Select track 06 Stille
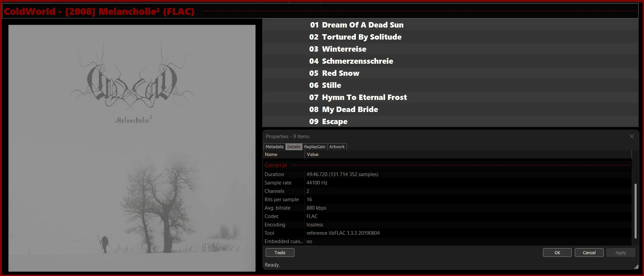 (450, 85)
